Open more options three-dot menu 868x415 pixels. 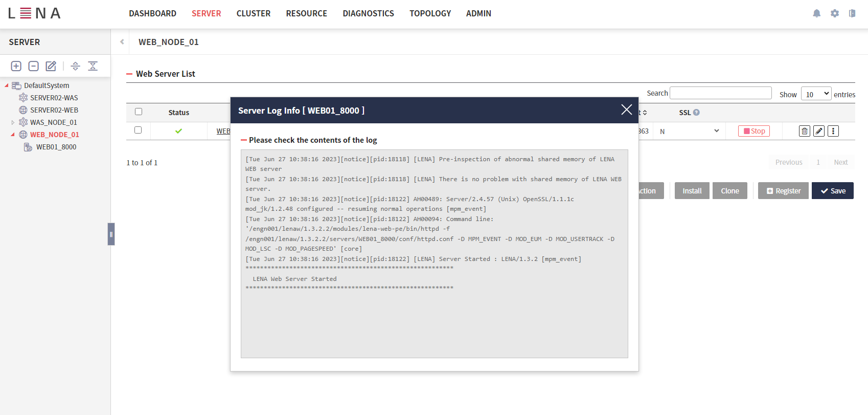coord(833,131)
